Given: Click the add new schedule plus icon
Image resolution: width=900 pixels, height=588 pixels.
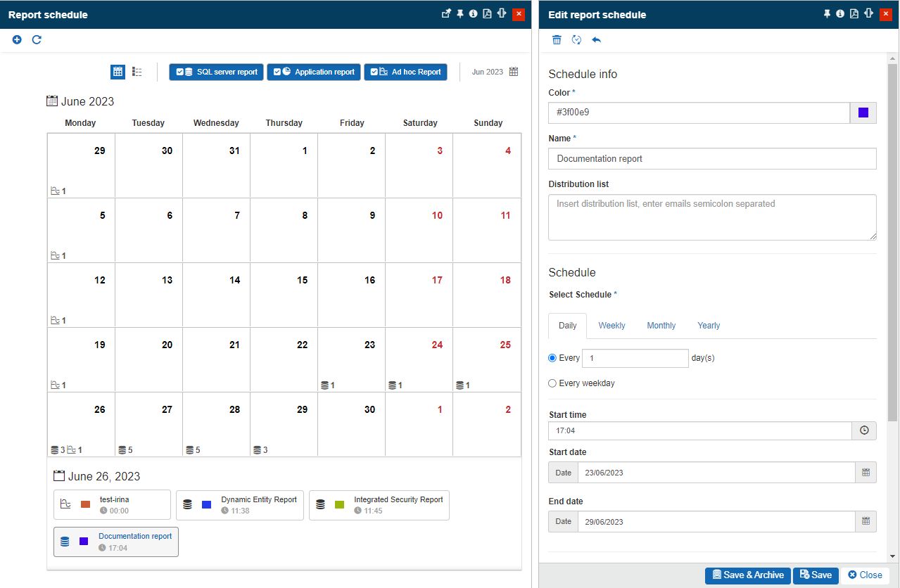Looking at the screenshot, I should coord(17,40).
